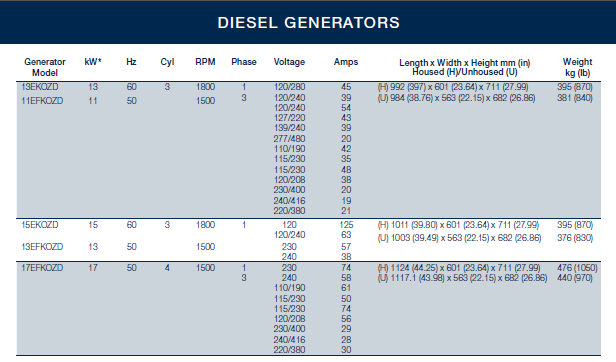The height and width of the screenshot is (362, 616).
Task: Click the amps value 61
Action: click(346, 288)
